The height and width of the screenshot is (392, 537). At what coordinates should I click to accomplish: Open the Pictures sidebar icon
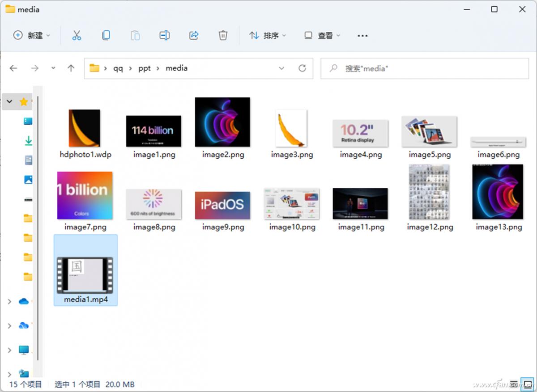(x=28, y=179)
